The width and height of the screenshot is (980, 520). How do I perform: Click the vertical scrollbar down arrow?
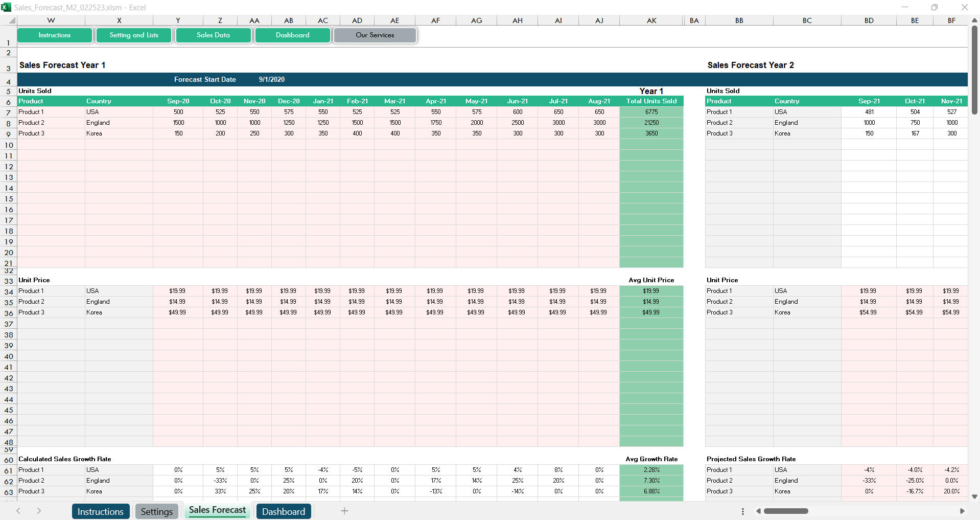[974, 496]
